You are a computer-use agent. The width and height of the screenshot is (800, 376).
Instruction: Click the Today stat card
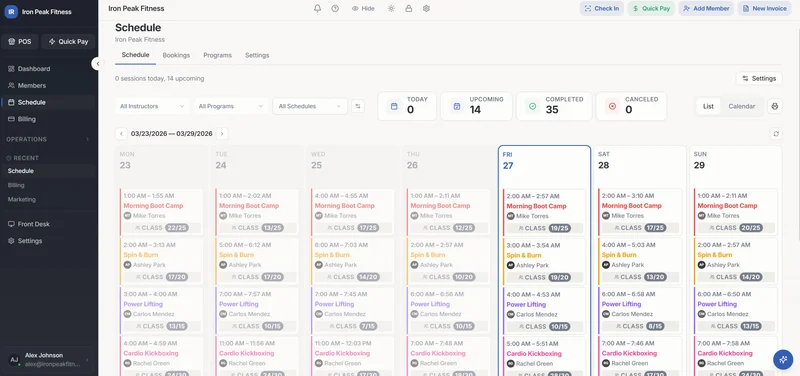[407, 106]
